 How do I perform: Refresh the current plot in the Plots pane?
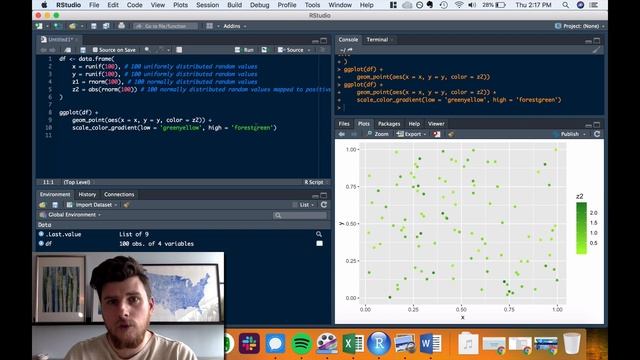pyautogui.click(x=597, y=134)
